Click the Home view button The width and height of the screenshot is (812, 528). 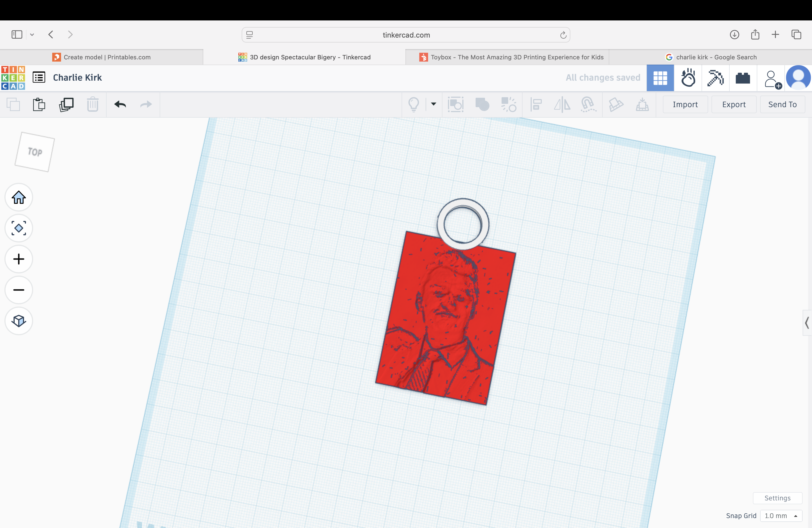pos(19,197)
